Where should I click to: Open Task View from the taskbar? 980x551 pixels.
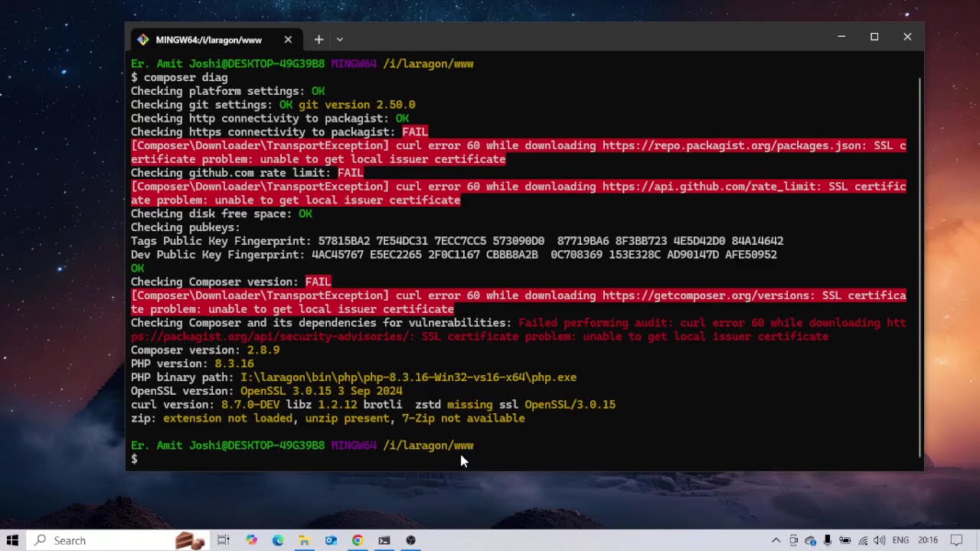tap(224, 540)
